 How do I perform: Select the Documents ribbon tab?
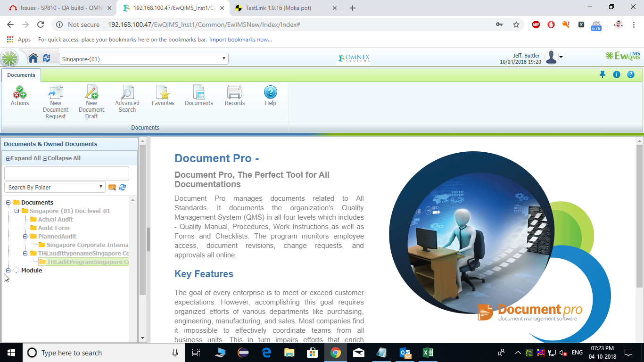[x=21, y=75]
